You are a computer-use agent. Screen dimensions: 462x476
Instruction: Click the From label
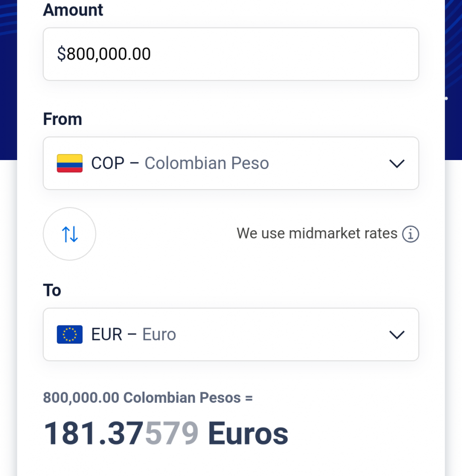63,119
